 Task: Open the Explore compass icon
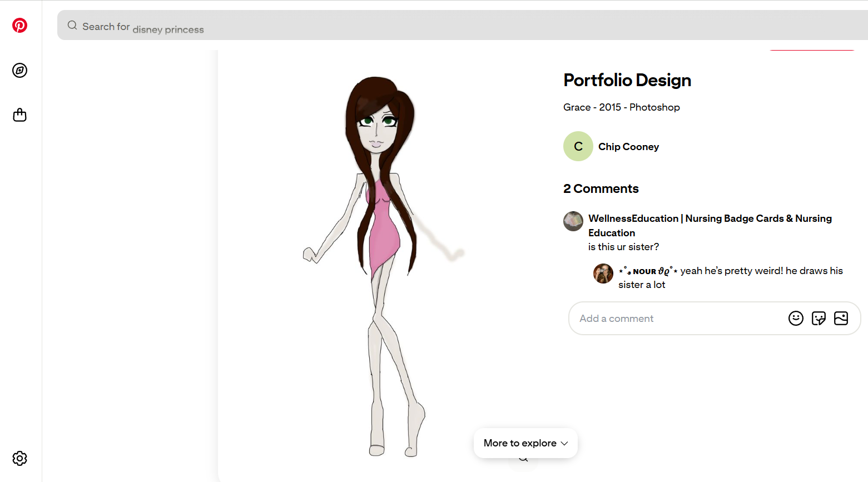20,71
